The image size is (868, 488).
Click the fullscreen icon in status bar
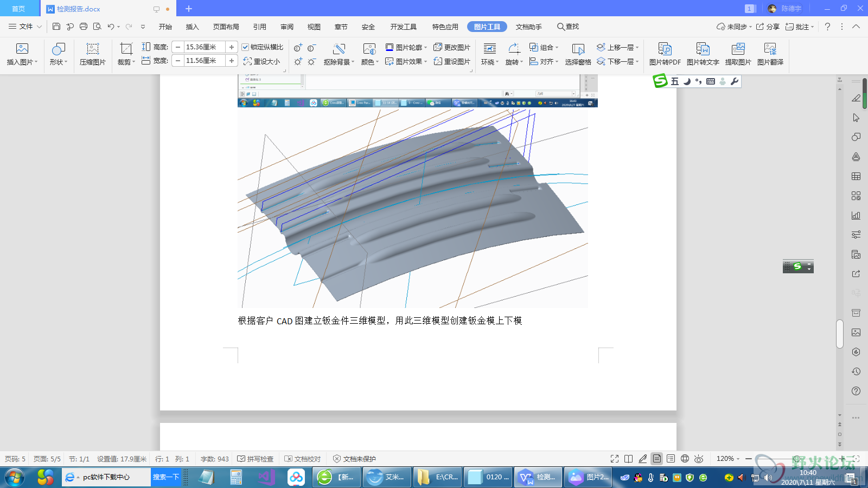[615, 459]
